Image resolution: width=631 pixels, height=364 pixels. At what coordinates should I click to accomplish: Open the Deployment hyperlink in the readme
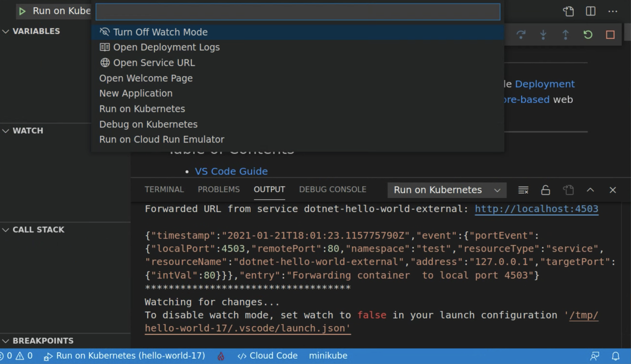545,84
